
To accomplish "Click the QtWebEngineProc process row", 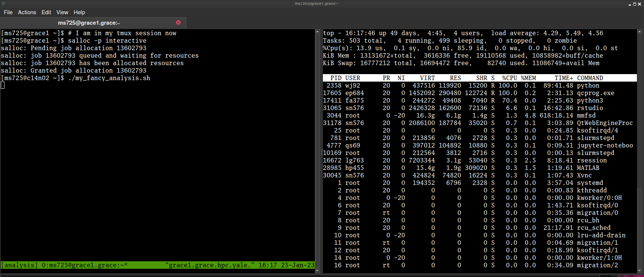I will click(x=480, y=123).
